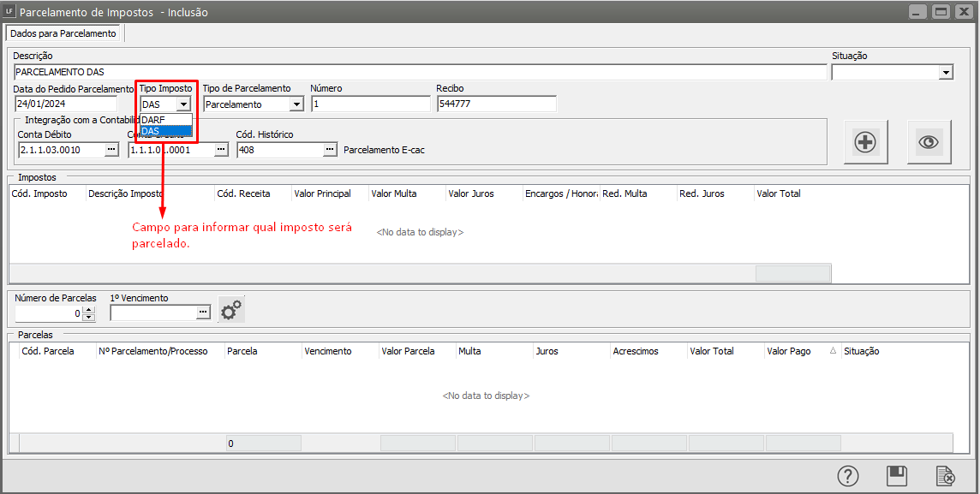
Task: Click the cancel document icon
Action: pyautogui.click(x=945, y=476)
